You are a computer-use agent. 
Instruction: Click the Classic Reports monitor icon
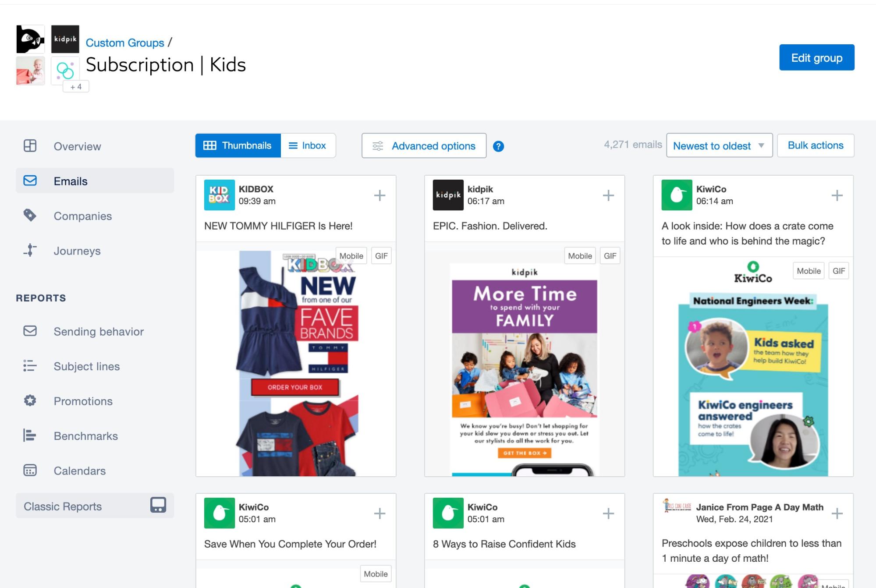click(x=158, y=505)
